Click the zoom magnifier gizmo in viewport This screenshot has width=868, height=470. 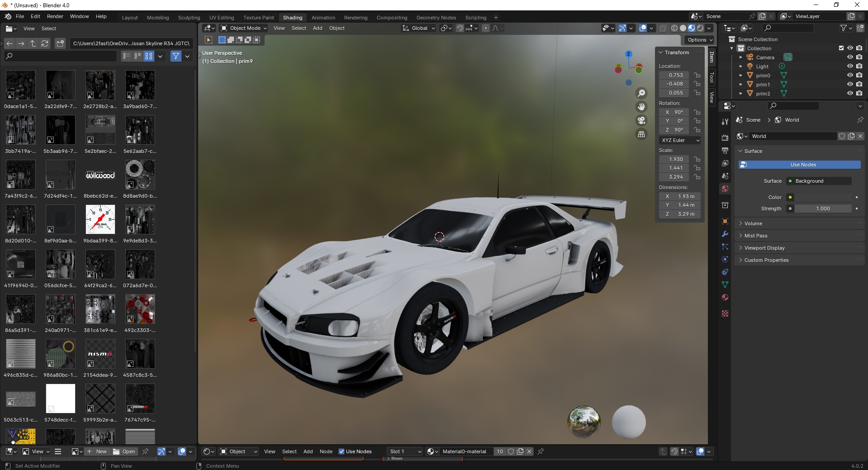(641, 93)
